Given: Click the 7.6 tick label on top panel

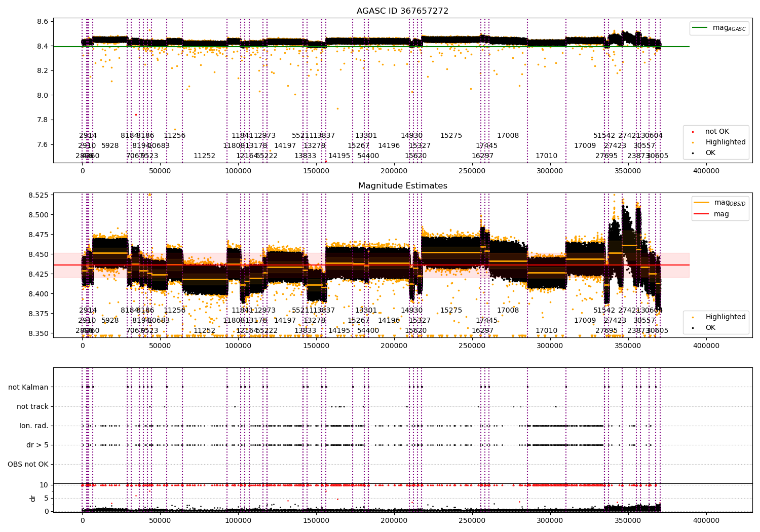Looking at the screenshot, I should click(43, 145).
